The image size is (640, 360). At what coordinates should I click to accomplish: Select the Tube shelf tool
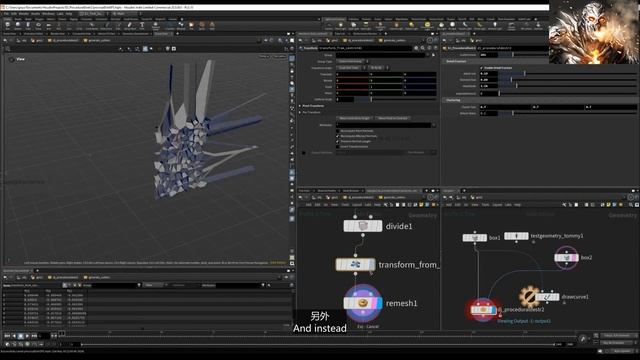(28, 26)
